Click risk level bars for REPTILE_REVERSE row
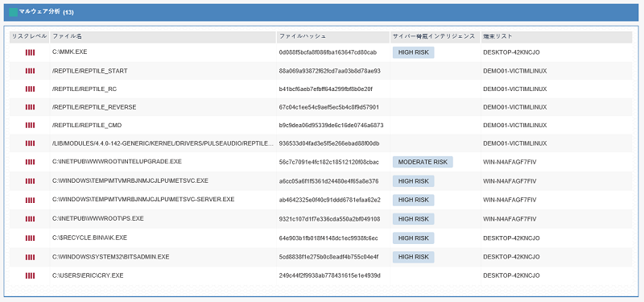The width and height of the screenshot is (644, 302). pos(30,107)
